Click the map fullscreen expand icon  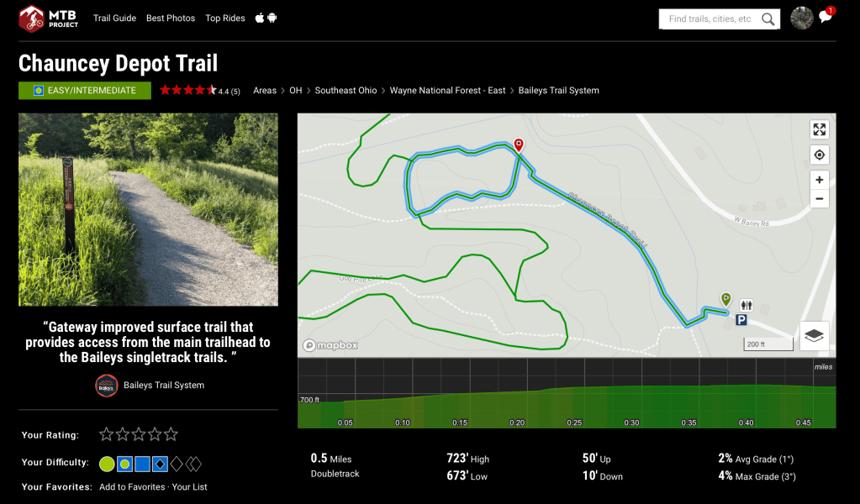point(819,129)
